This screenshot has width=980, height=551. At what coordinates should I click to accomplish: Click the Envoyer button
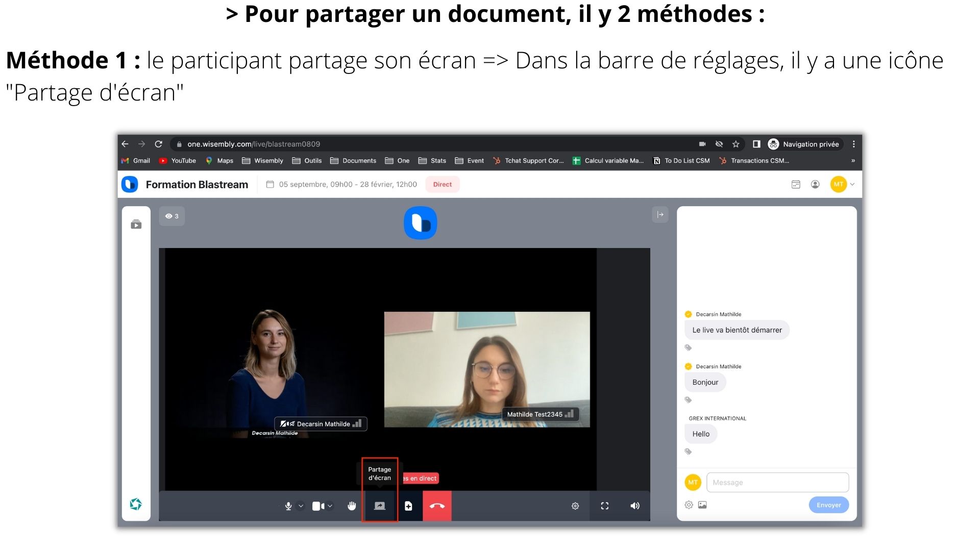click(x=828, y=505)
